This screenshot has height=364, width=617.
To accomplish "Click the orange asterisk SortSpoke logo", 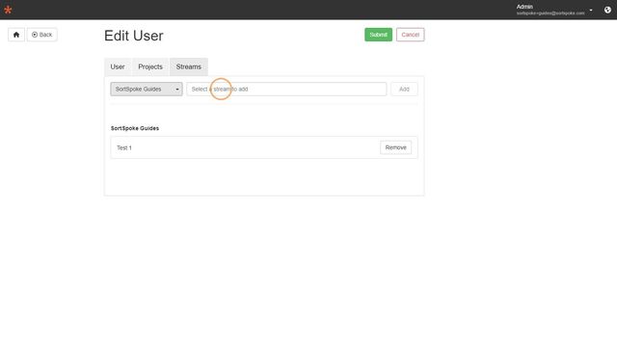I will tap(8, 10).
